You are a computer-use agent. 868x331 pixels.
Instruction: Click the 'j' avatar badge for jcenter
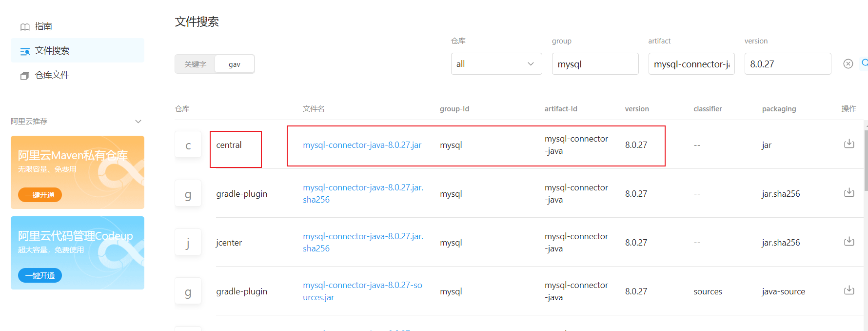[x=188, y=242]
